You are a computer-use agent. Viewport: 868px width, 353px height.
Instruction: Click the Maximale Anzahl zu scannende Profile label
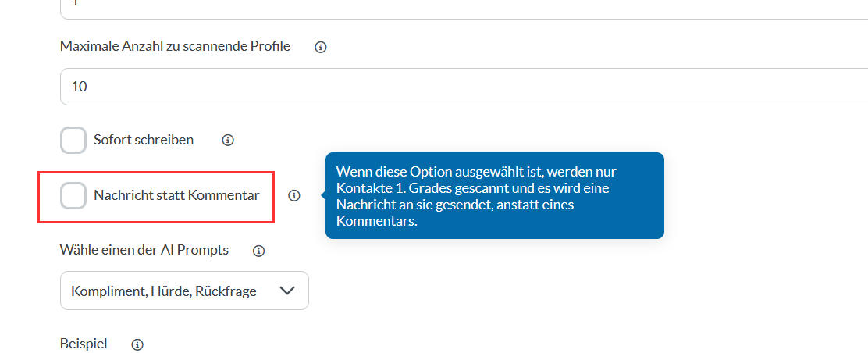coord(175,47)
